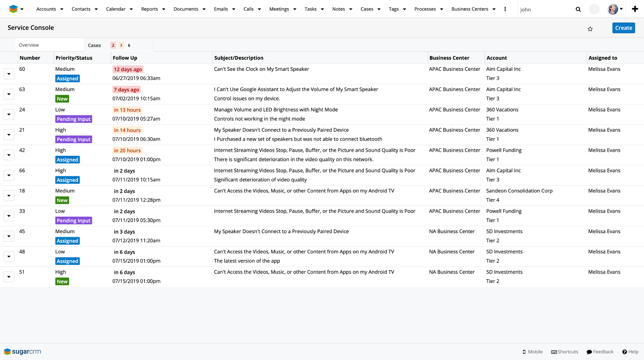This screenshot has height=360, width=644.
Task: Open row actions dropdown for case 51
Action: click(x=9, y=277)
